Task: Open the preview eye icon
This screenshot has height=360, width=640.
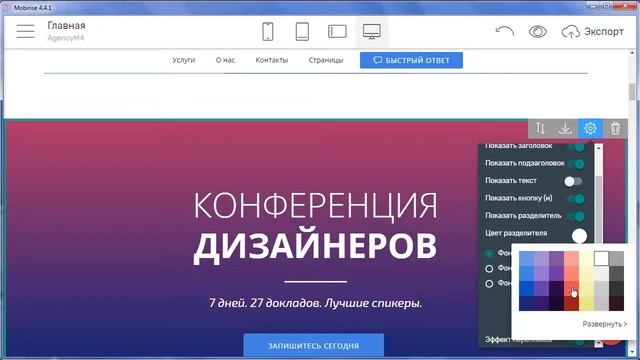Action: point(538,31)
